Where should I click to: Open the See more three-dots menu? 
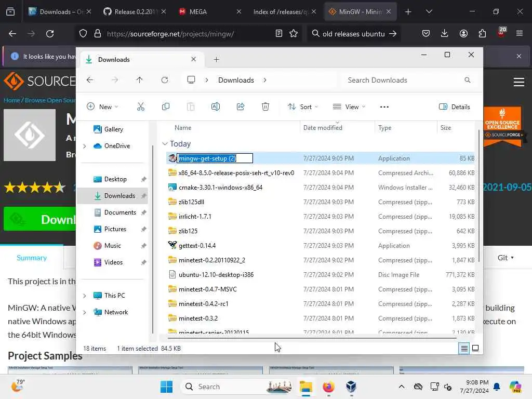(x=384, y=107)
